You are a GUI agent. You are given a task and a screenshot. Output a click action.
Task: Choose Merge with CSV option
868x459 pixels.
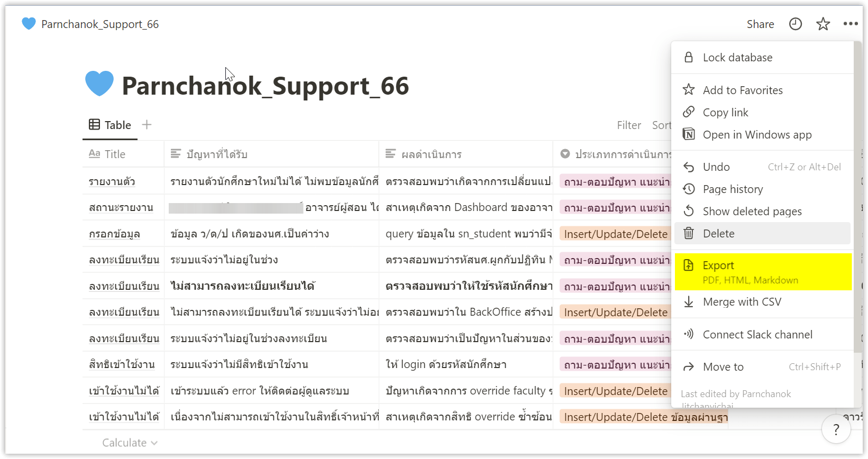coord(763,302)
